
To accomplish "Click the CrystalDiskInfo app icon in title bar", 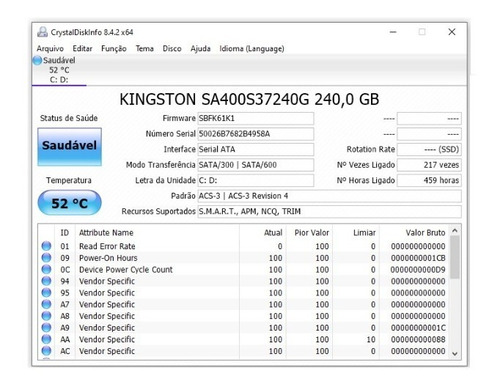I will [x=42, y=32].
